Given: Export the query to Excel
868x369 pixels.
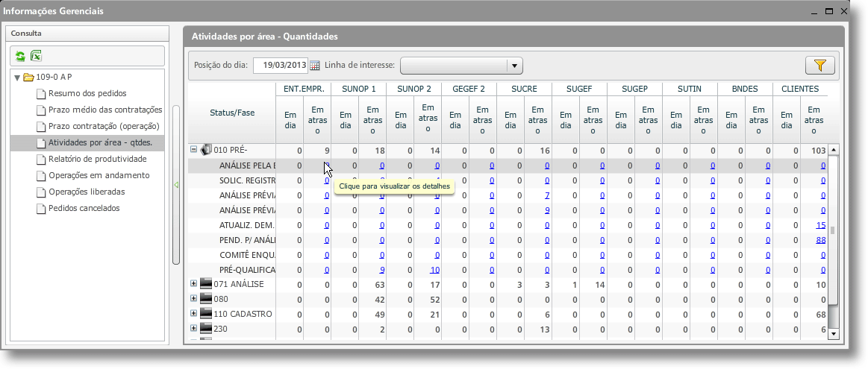Looking at the screenshot, I should 36,56.
